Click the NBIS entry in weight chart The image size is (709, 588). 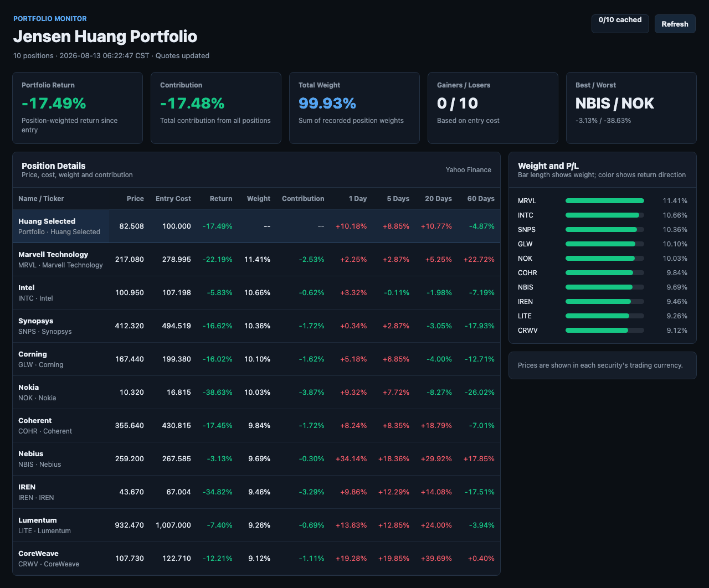[603, 287]
